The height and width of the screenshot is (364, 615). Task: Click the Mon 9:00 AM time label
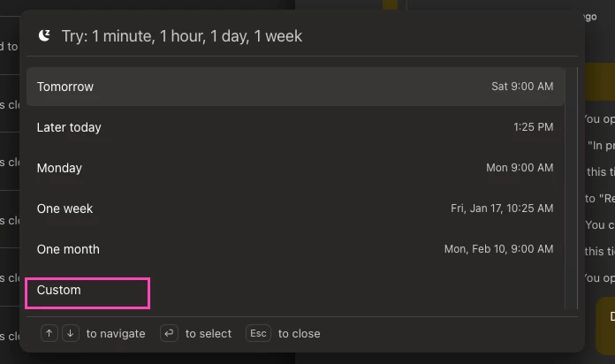pyautogui.click(x=520, y=168)
